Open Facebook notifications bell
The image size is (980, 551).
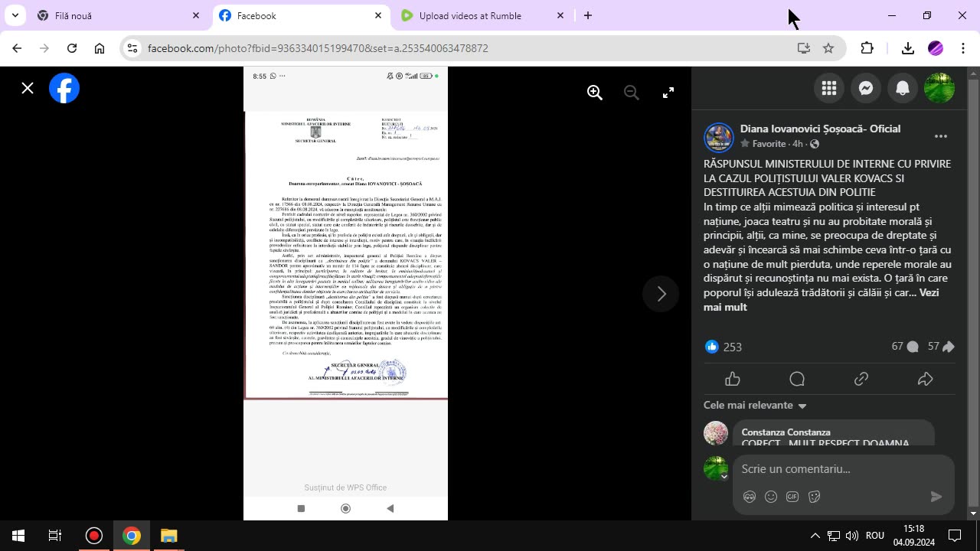click(x=903, y=88)
